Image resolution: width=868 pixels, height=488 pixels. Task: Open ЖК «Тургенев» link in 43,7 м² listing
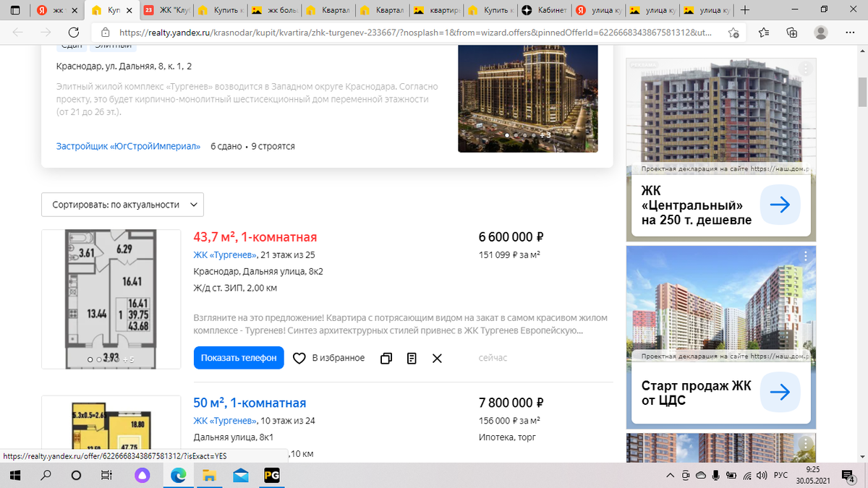(x=225, y=254)
